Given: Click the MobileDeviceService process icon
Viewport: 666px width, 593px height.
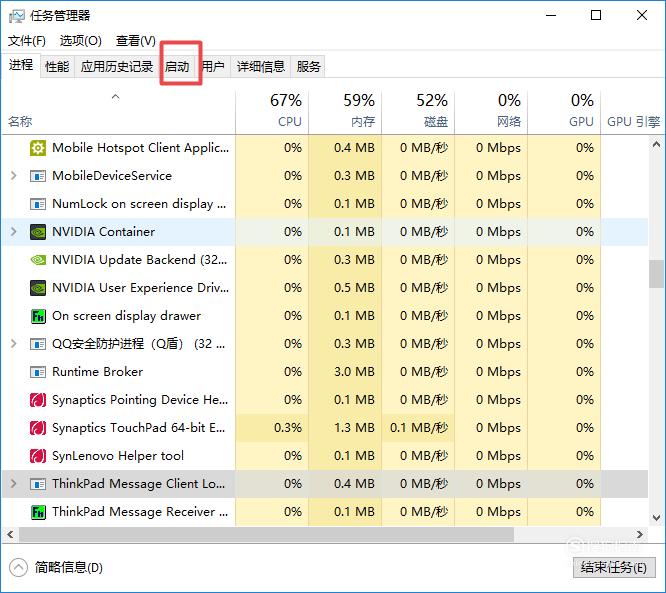Looking at the screenshot, I should coord(38,176).
